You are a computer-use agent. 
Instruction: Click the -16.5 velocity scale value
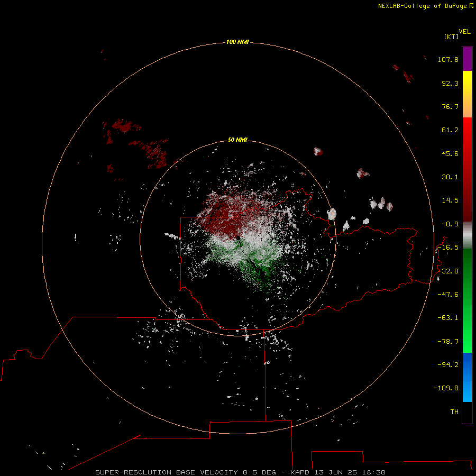pyautogui.click(x=448, y=248)
